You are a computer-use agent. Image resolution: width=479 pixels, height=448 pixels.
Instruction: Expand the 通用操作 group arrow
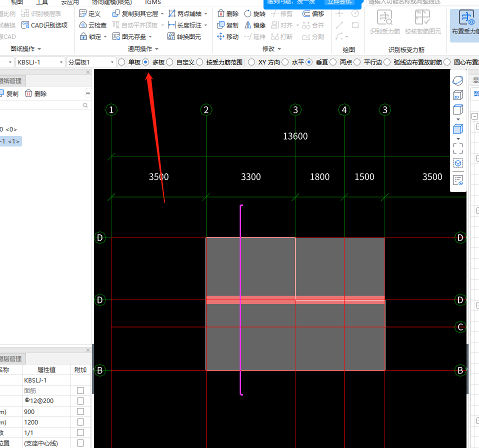[156, 49]
